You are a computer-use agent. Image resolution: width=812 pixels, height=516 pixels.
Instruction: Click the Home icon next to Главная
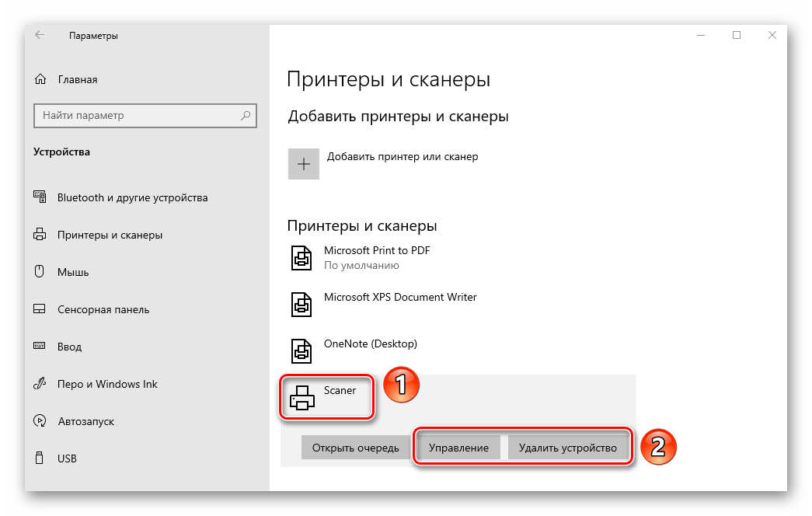click(x=40, y=79)
